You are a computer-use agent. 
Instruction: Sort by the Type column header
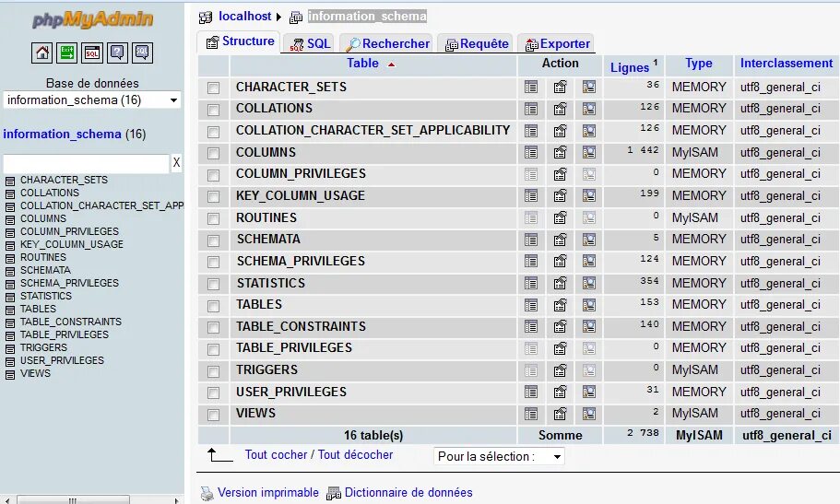coord(699,64)
